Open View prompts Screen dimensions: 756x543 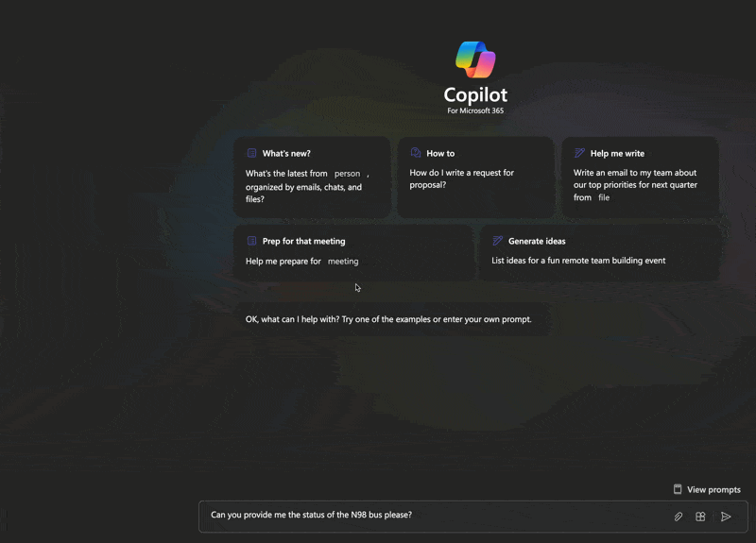pos(707,489)
